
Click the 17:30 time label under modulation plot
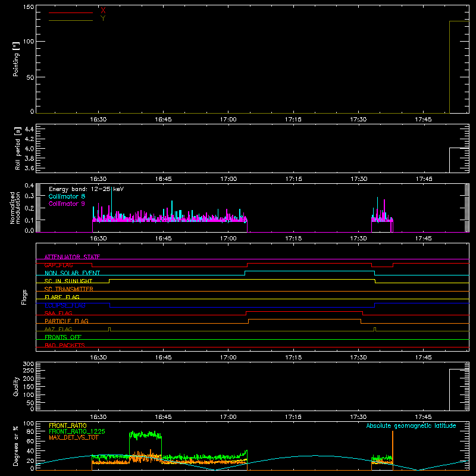click(359, 239)
